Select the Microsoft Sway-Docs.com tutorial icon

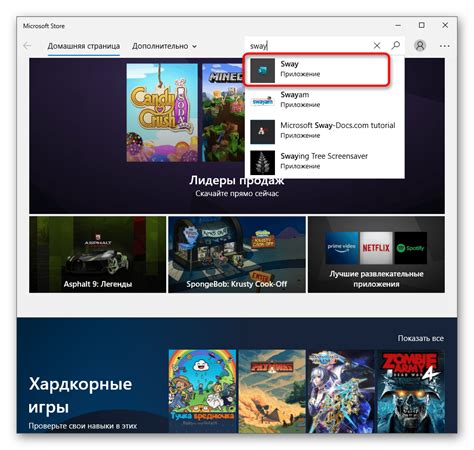263,132
